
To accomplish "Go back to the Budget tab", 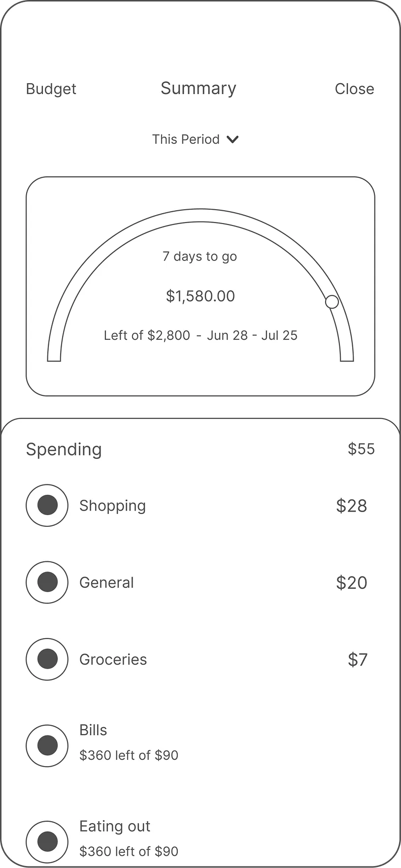I will coord(51,89).
